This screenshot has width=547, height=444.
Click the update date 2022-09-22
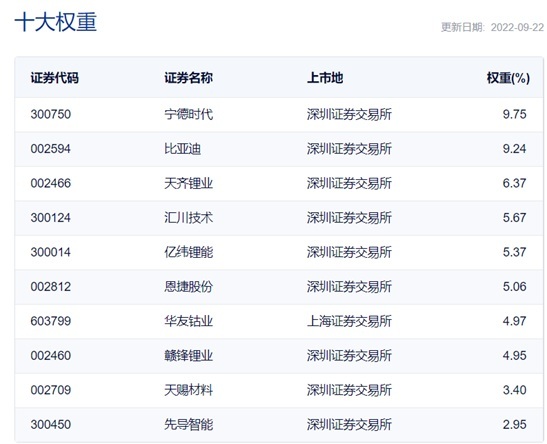tap(517, 27)
